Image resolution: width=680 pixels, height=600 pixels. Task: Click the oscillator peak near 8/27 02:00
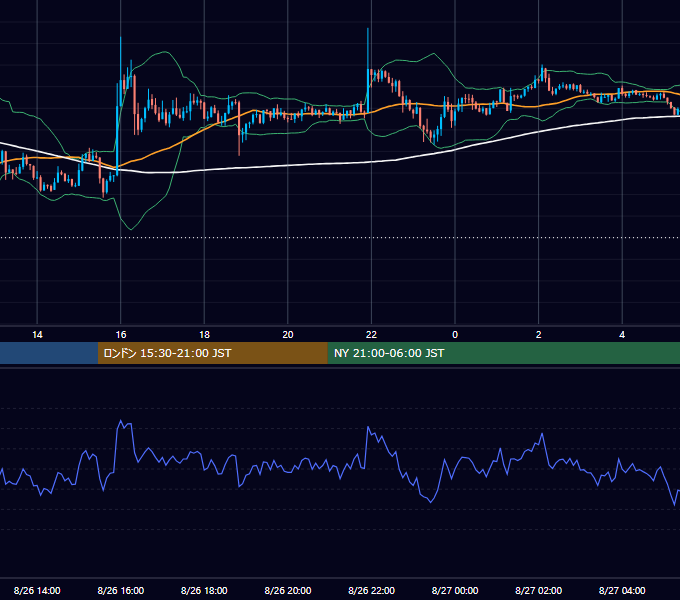[x=542, y=434]
